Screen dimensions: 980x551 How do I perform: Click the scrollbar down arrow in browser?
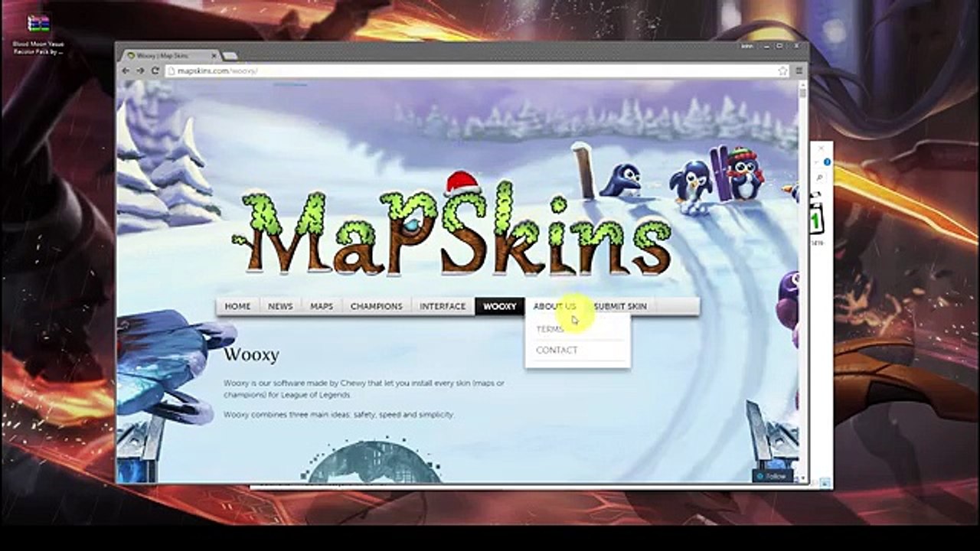803,478
